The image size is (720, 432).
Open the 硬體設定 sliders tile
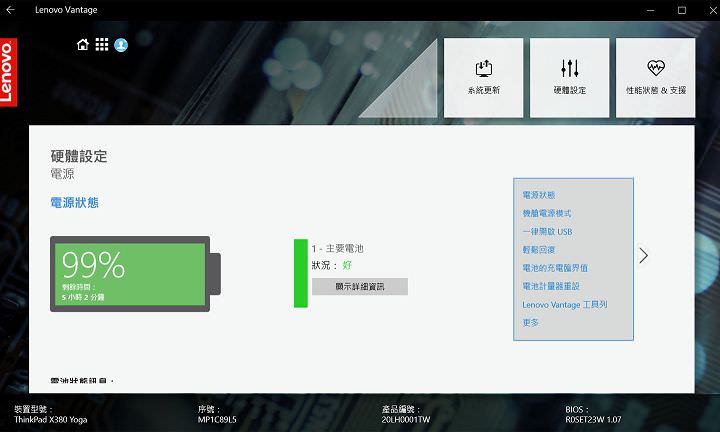point(569,77)
